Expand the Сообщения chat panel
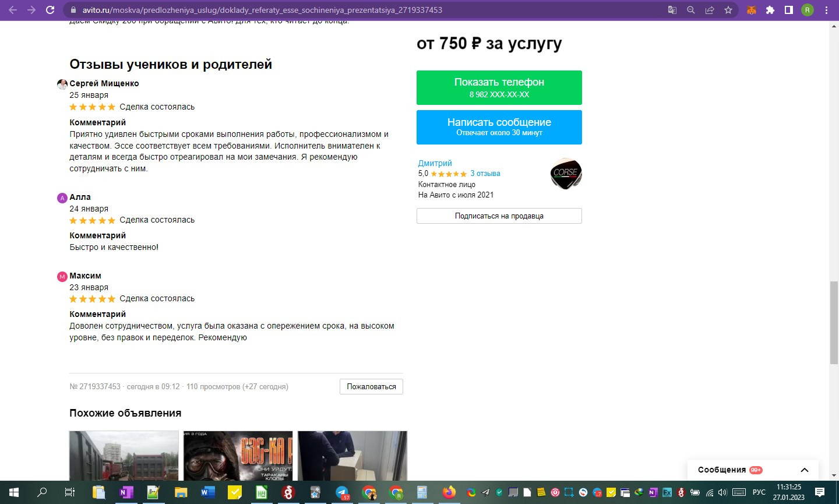839x504 pixels. click(x=805, y=470)
